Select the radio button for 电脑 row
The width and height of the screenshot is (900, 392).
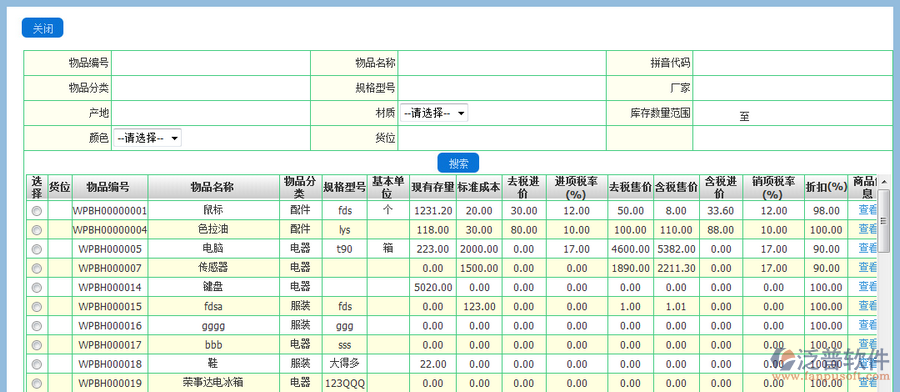[x=37, y=249]
